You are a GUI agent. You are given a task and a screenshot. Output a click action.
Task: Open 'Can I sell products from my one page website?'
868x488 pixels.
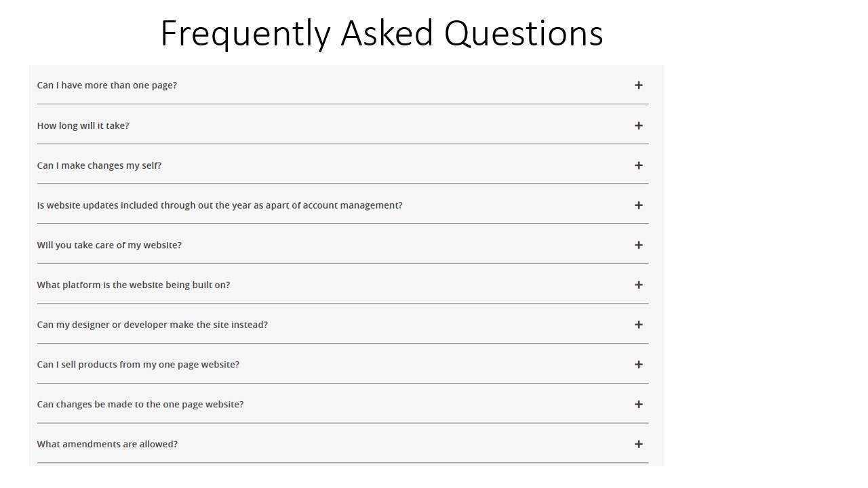(x=342, y=365)
